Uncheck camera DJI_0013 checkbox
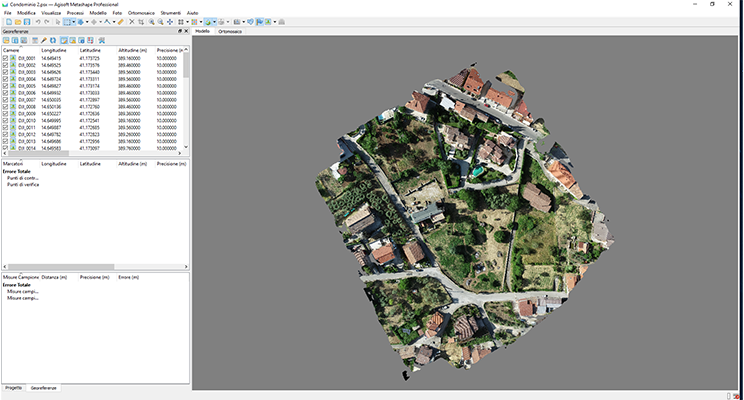Screen dimensions: 744x400 (5, 141)
